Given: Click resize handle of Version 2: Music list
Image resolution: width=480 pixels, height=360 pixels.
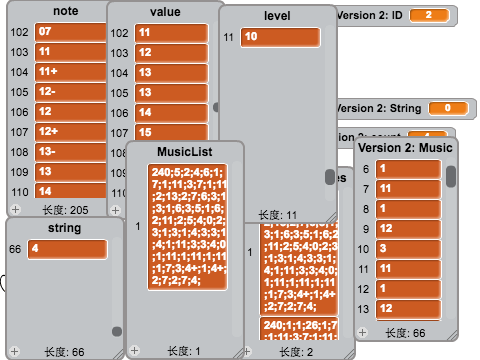Looking at the screenshot, I should pyautogui.click(x=452, y=335).
